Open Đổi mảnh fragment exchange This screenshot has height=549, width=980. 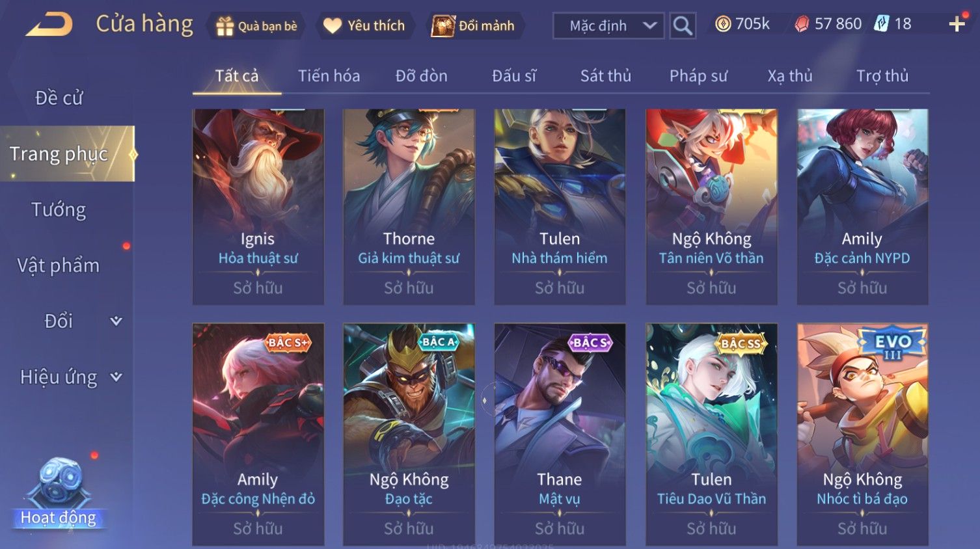[x=473, y=26]
